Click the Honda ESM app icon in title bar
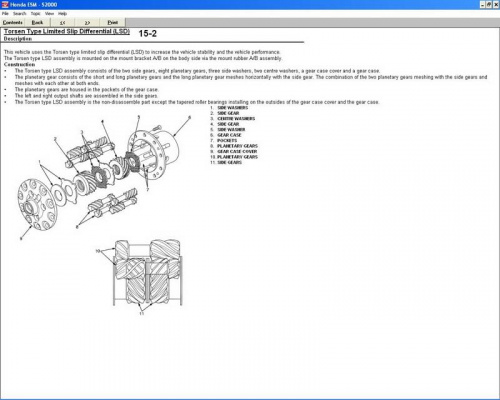This screenshot has height=400, width=500. (x=5, y=5)
